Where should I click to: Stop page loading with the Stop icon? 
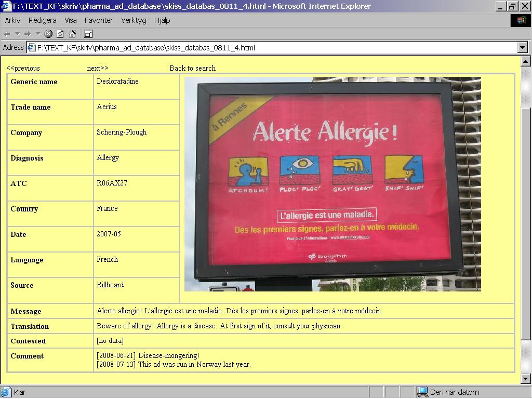(48, 34)
